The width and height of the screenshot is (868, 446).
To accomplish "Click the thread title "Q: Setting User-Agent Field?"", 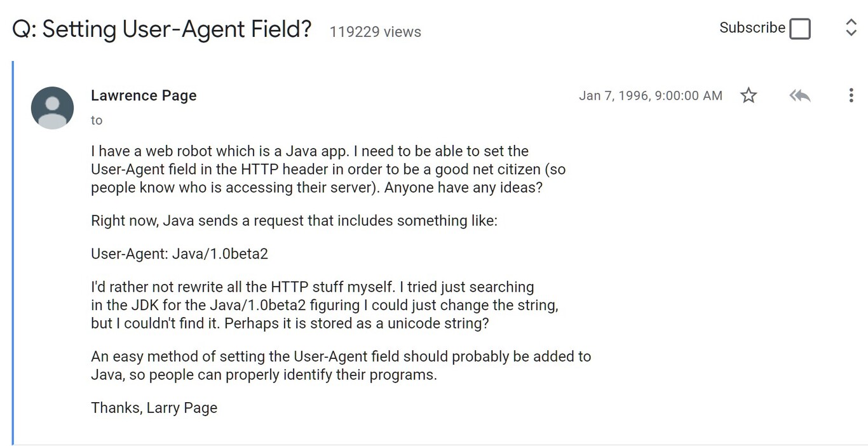I will click(162, 29).
